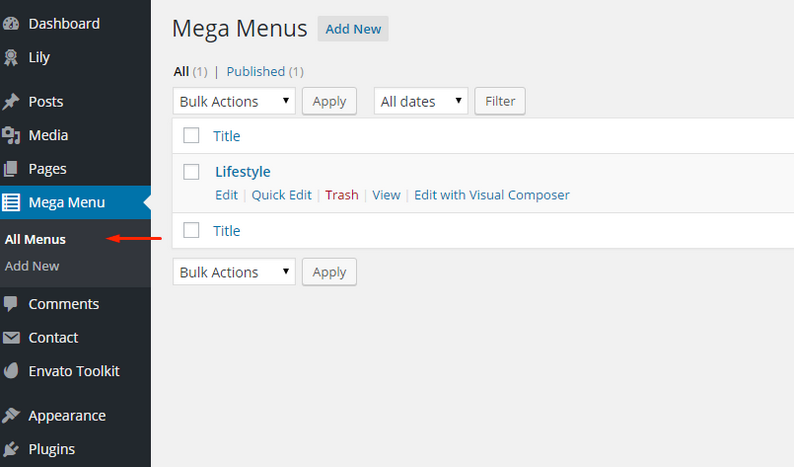
Task: Click the Appearance paintbrush icon
Action: coord(11,415)
